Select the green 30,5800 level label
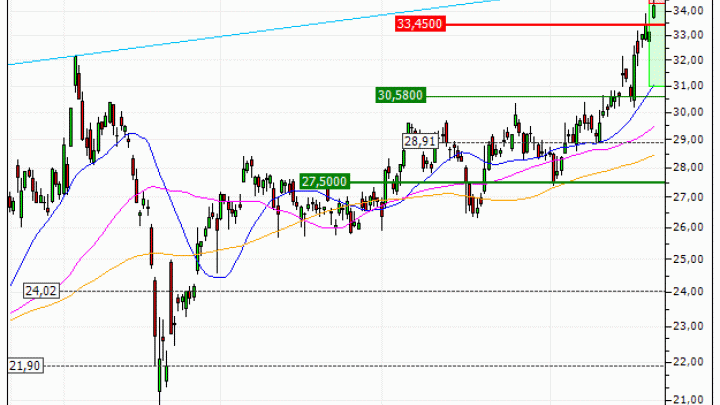The height and width of the screenshot is (405, 720). click(401, 96)
